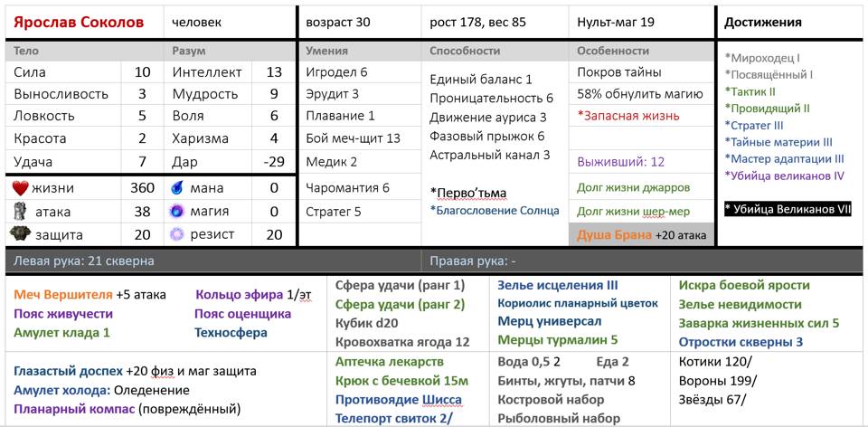The image size is (868, 427).
Task: Click the armor icon next to защита
Action: (21, 234)
